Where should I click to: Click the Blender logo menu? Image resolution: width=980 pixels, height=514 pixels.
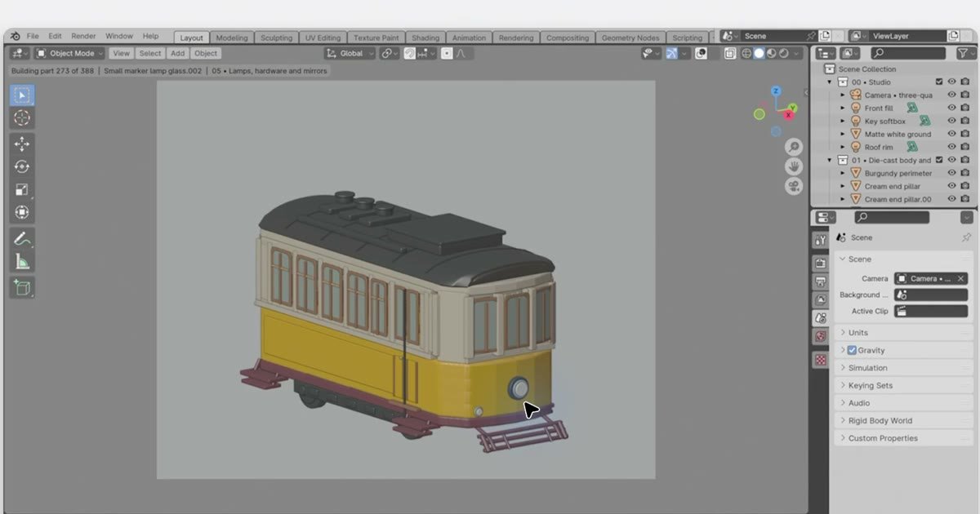pos(14,37)
